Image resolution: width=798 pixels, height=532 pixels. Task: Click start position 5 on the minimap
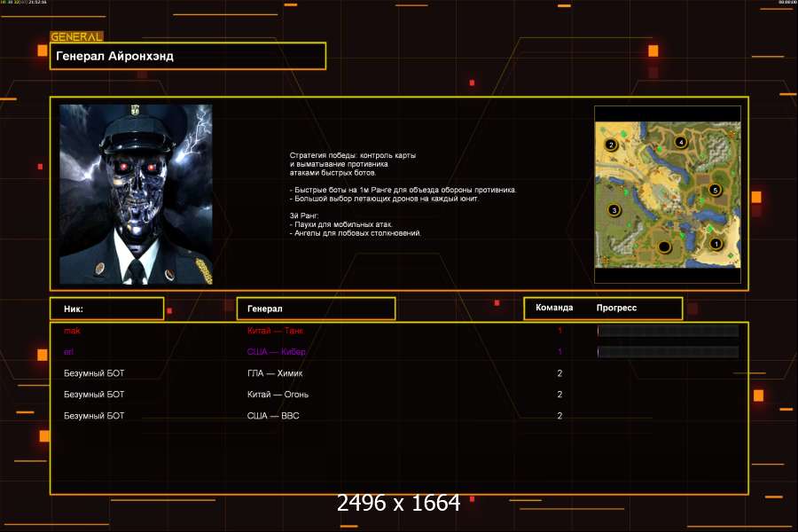pos(715,190)
